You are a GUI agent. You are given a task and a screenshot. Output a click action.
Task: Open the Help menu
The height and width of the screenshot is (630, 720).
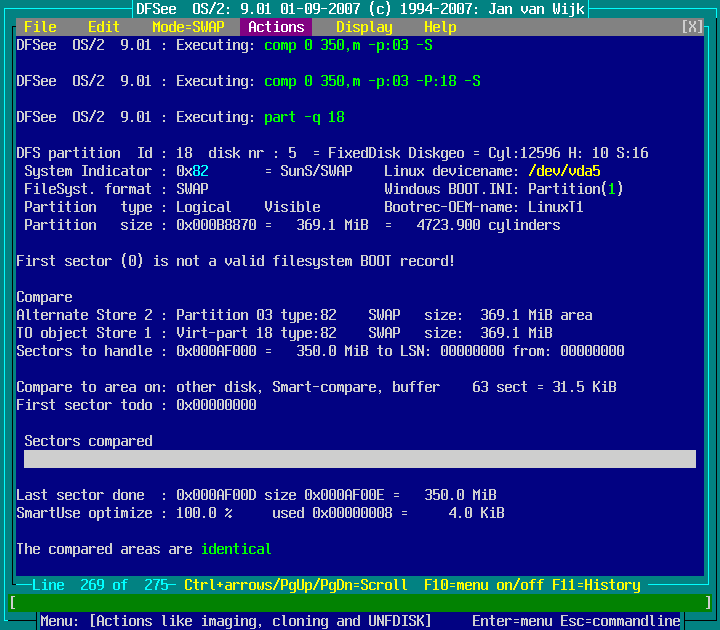tap(440, 27)
